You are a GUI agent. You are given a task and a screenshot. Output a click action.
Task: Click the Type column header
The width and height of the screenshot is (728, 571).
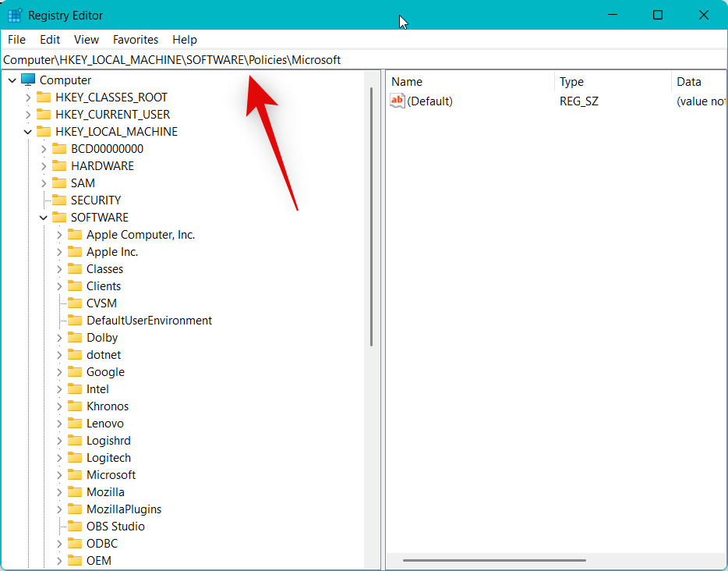pyautogui.click(x=571, y=81)
